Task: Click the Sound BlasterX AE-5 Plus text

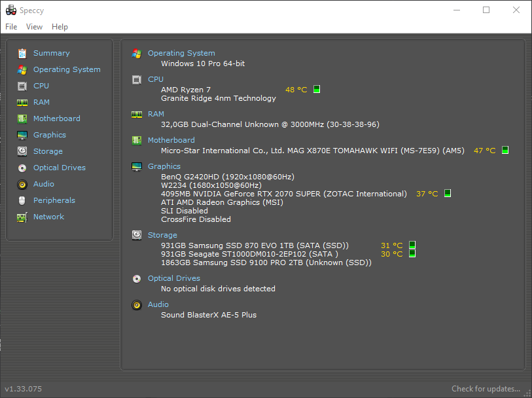Action: 209,316
